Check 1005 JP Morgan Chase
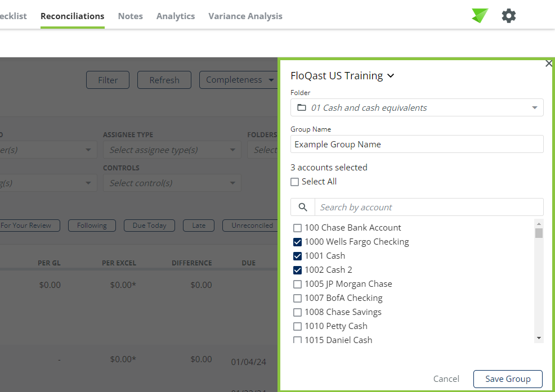Screen dimensions: 555x392 [x=297, y=284]
